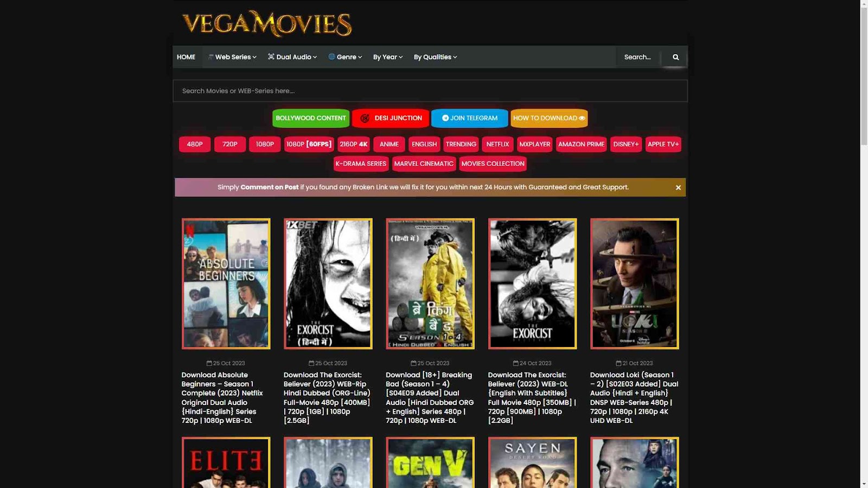The width and height of the screenshot is (868, 488).
Task: Click the eye icon on How To Download
Action: coord(582,118)
